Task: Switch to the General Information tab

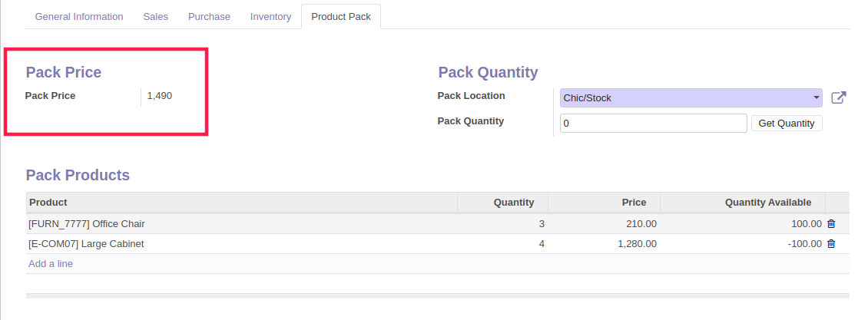Action: point(79,17)
